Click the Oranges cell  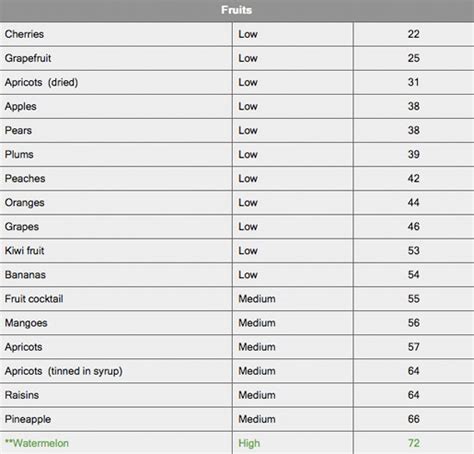[25, 203]
